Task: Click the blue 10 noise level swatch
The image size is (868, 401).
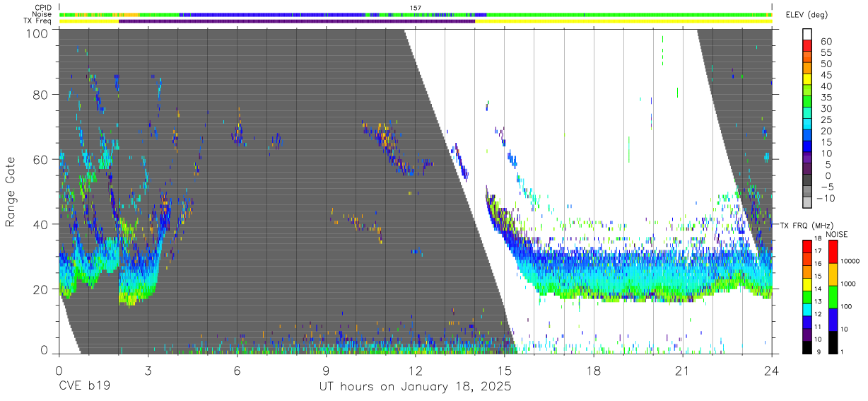Action: click(x=833, y=319)
